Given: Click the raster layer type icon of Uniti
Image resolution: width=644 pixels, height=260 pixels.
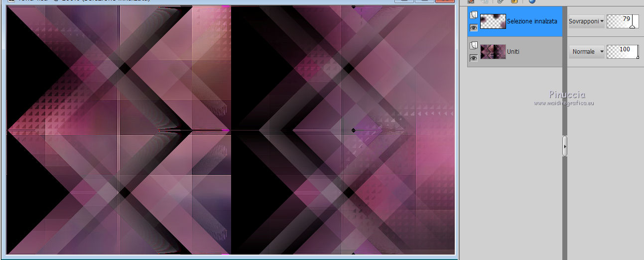Looking at the screenshot, I should [474, 46].
